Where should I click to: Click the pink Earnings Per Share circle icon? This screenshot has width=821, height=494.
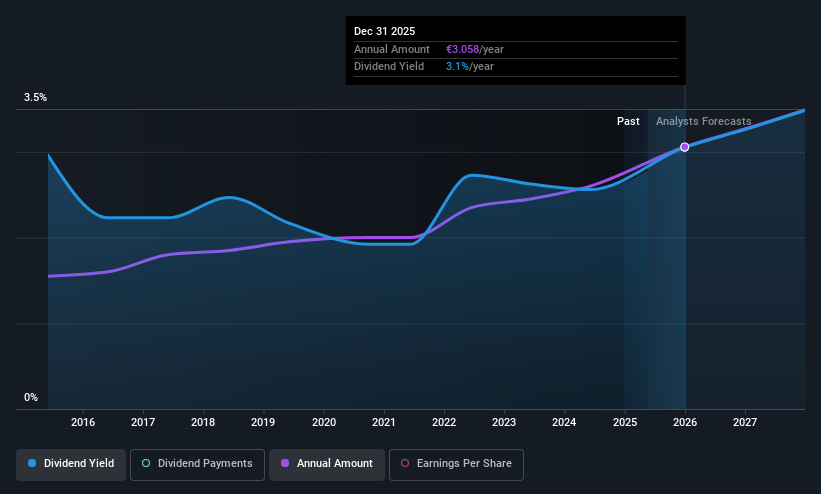click(x=405, y=463)
